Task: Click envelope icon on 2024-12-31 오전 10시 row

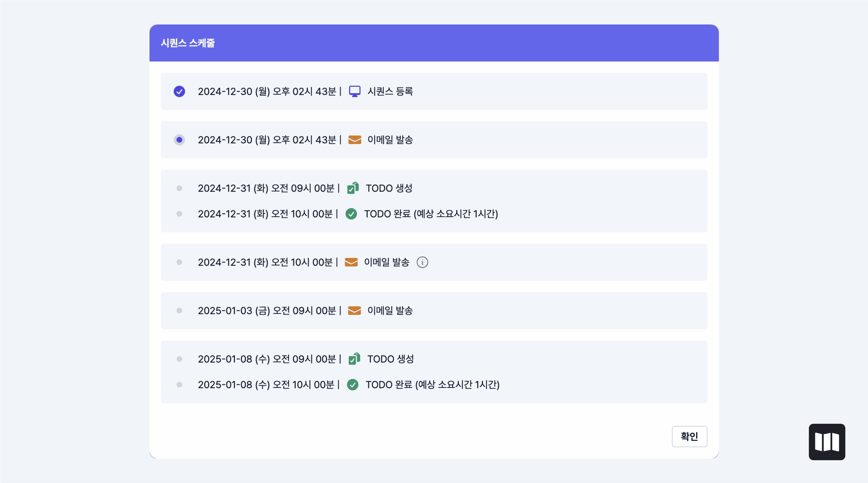Action: pos(351,262)
